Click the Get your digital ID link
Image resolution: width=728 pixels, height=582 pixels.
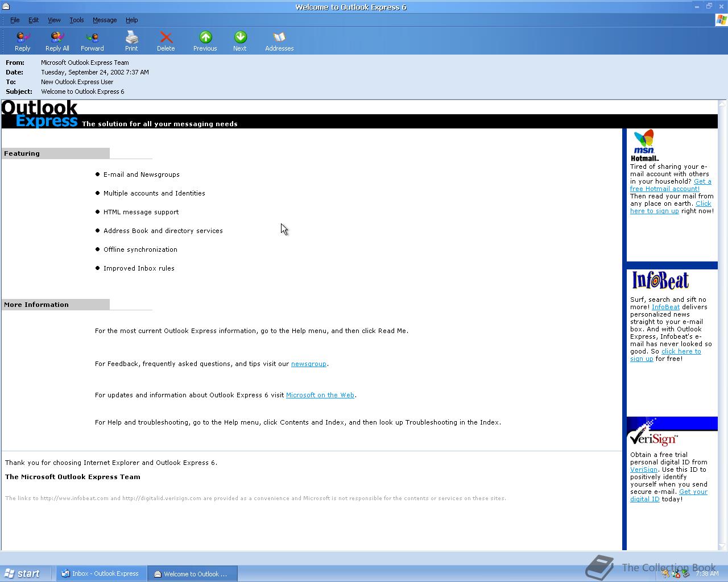pos(669,496)
